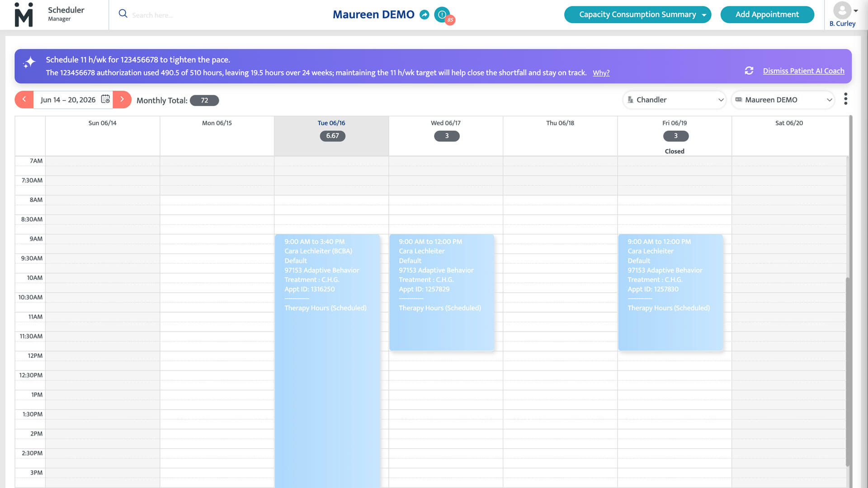Click the Why? link in coach banner

pos(601,73)
